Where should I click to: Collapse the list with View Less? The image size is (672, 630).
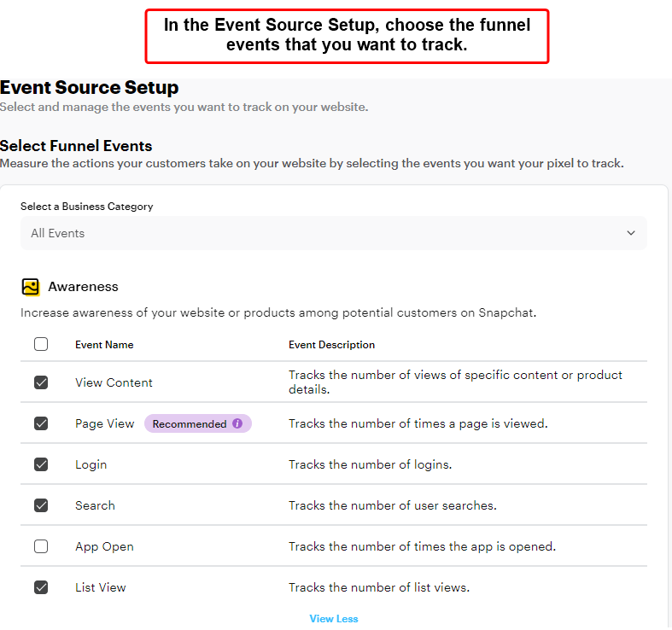[333, 618]
